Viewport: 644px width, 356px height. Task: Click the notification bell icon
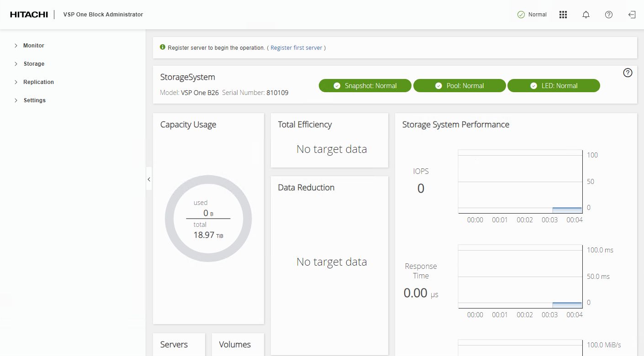point(586,15)
